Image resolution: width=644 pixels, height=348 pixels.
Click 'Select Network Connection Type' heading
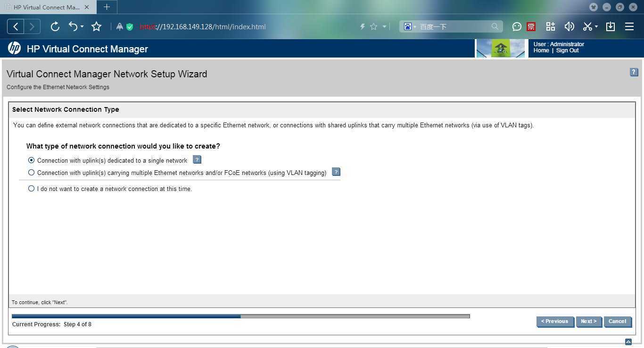click(66, 109)
